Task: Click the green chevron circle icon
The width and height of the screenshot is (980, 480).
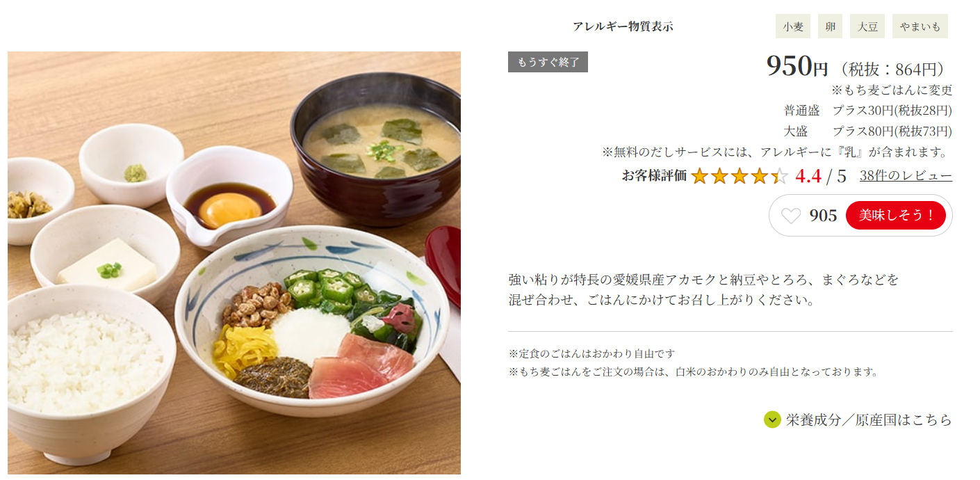Action: pos(772,419)
